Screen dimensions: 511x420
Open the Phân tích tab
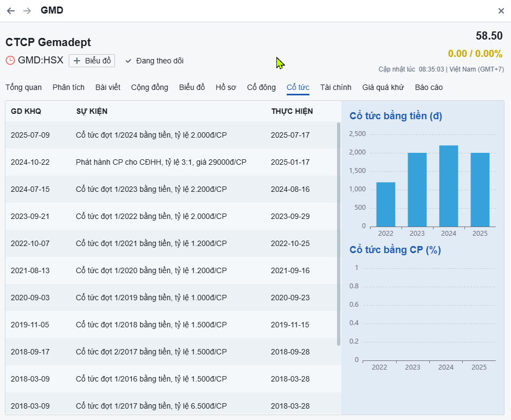[x=68, y=87]
